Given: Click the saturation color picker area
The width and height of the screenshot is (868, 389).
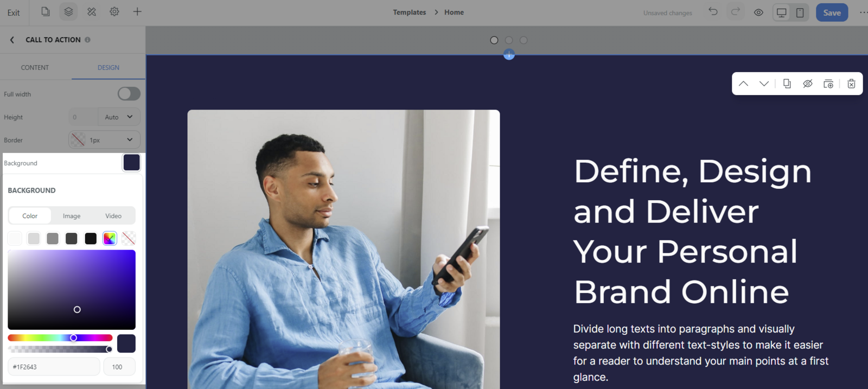Looking at the screenshot, I should point(72,290).
